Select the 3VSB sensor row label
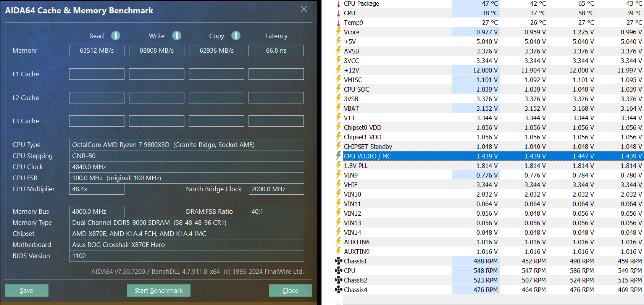The height and width of the screenshot is (305, 644). click(351, 99)
